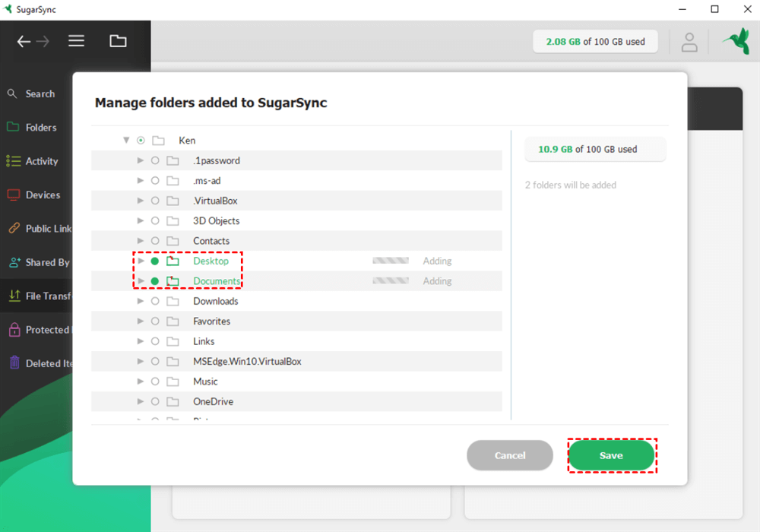Click the Desktop Adding progress bar
760x532 pixels.
391,261
